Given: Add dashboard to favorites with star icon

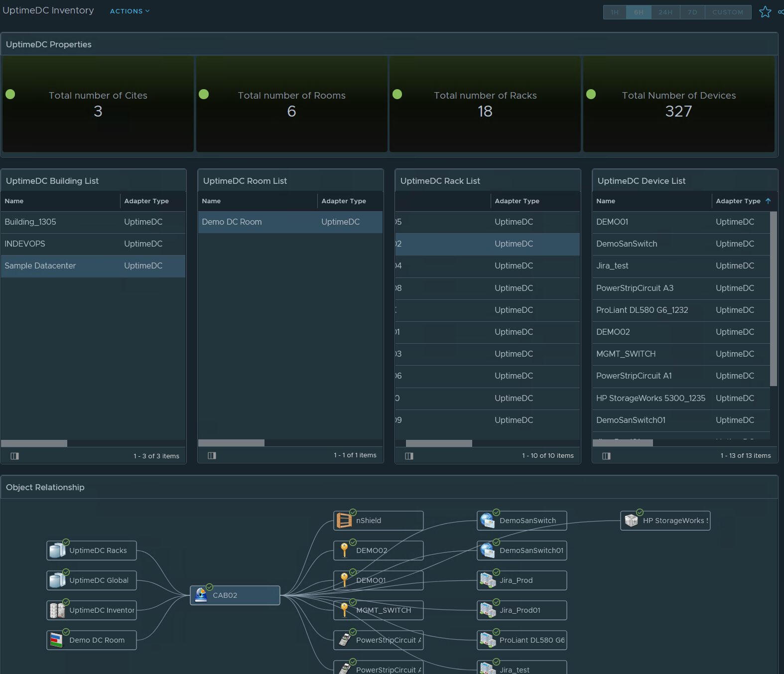Looking at the screenshot, I should (765, 12).
